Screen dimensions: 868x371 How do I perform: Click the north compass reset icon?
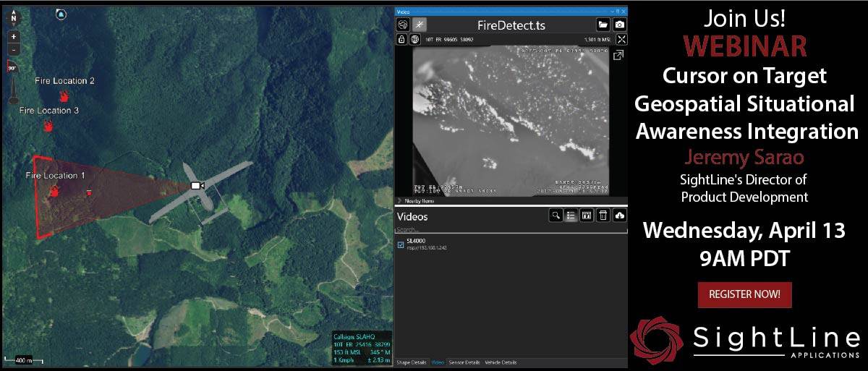click(x=14, y=17)
